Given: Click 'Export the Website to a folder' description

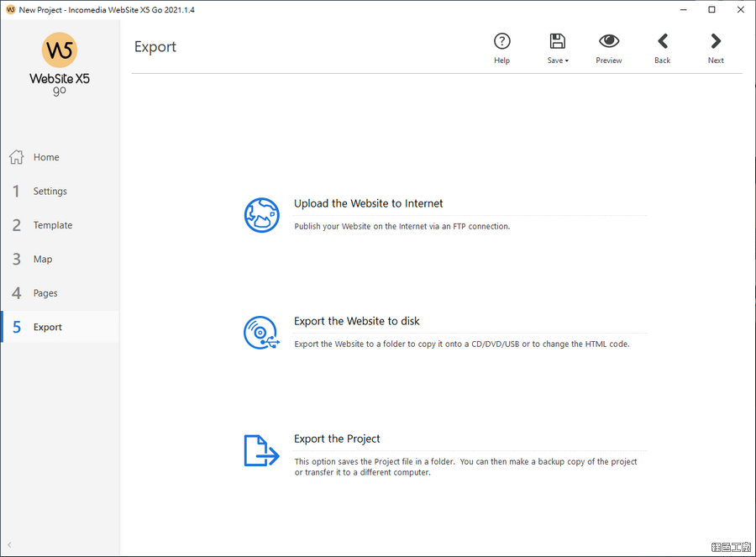Looking at the screenshot, I should tap(462, 344).
